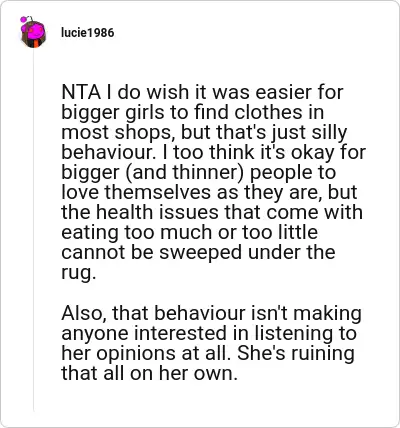Click the second paragraph beginning with "Also"
The height and width of the screenshot is (428, 400).
coord(211,343)
